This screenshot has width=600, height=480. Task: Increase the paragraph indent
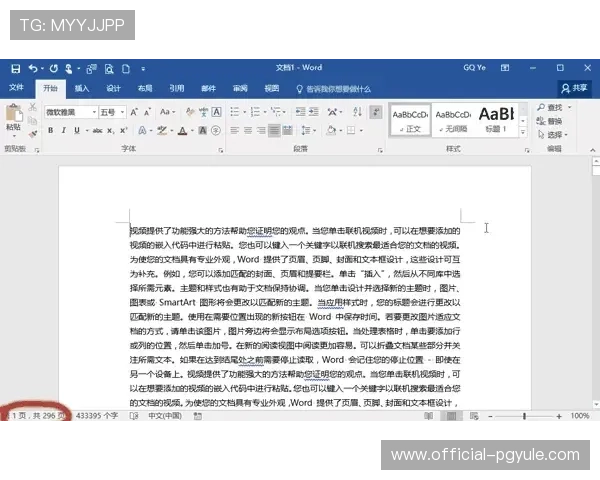pyautogui.click(x=314, y=112)
